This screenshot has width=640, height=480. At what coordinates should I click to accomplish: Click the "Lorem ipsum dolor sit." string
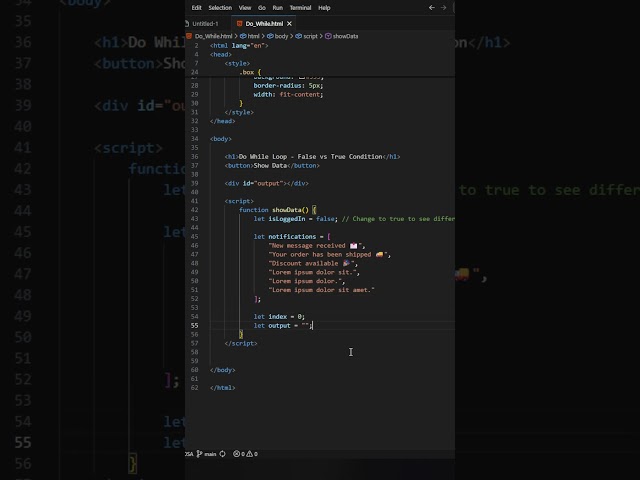(x=312, y=272)
